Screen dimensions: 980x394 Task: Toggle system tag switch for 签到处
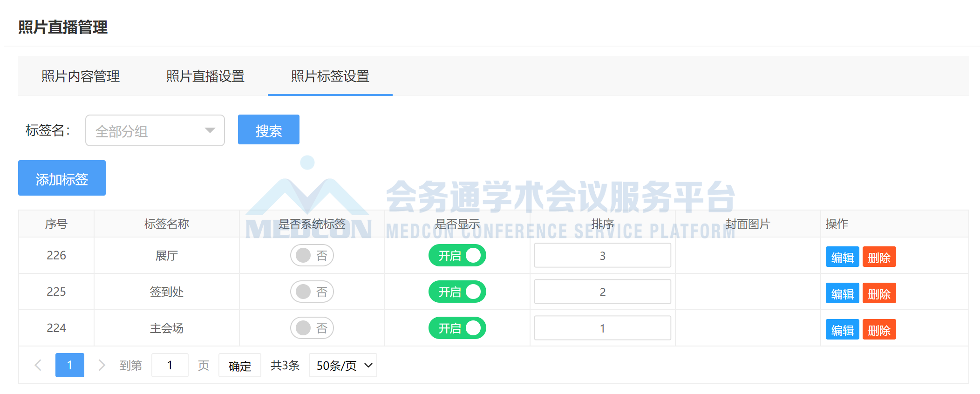pos(312,292)
